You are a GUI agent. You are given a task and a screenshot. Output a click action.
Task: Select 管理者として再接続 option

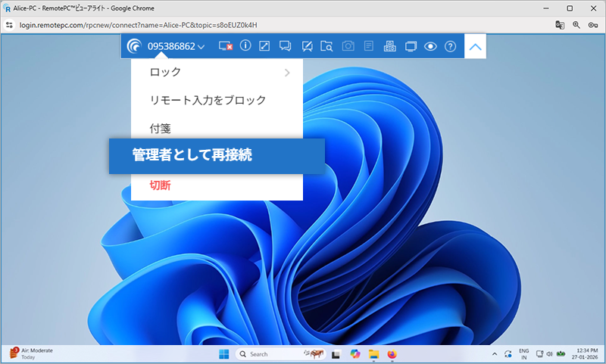point(217,156)
